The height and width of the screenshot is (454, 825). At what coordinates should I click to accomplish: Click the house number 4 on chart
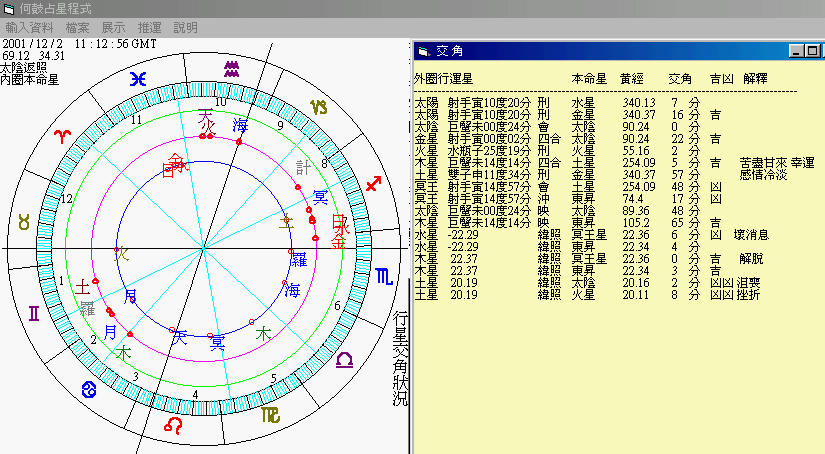click(x=195, y=395)
